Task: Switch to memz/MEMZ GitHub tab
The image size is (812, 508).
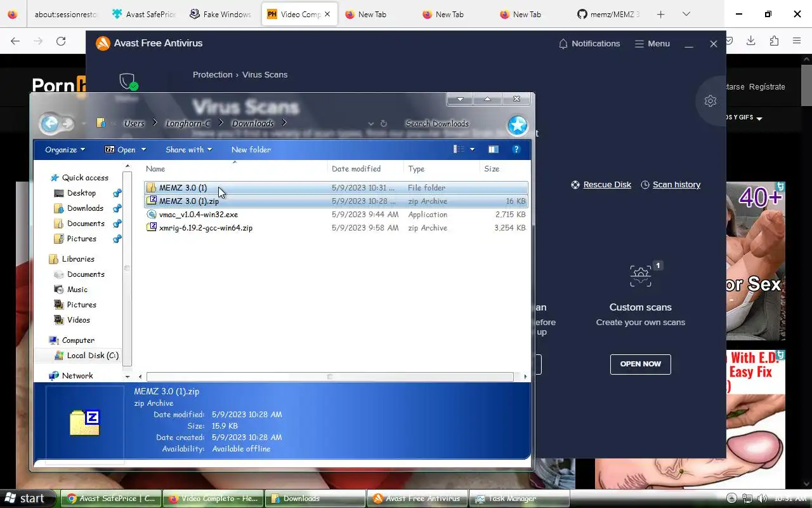Action: (608, 14)
